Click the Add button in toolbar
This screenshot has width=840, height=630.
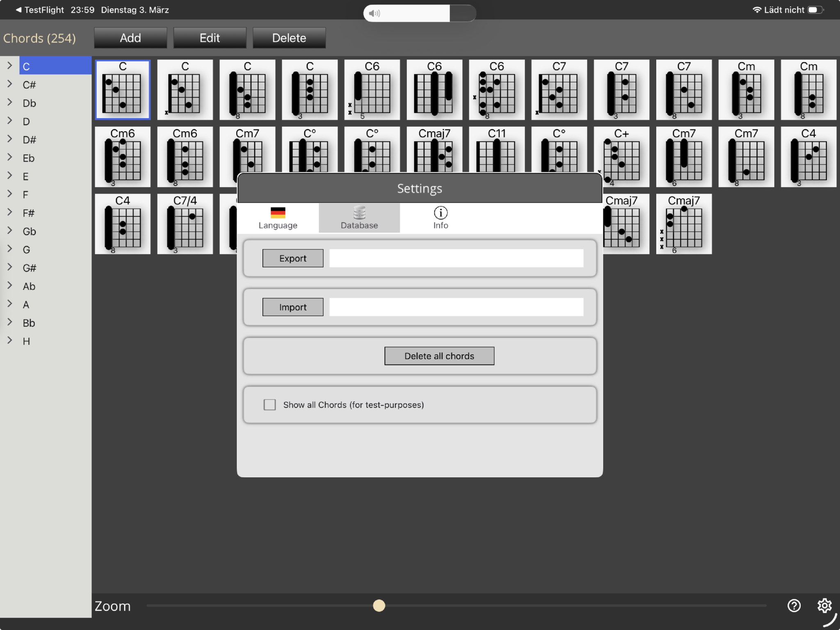[x=130, y=38]
